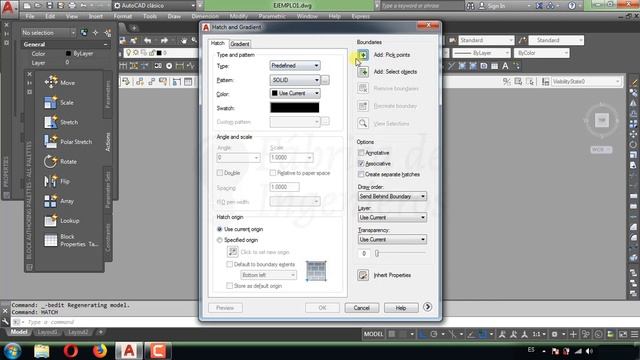Click the black pattern Swatch
640x360 pixels.
pyautogui.click(x=295, y=107)
